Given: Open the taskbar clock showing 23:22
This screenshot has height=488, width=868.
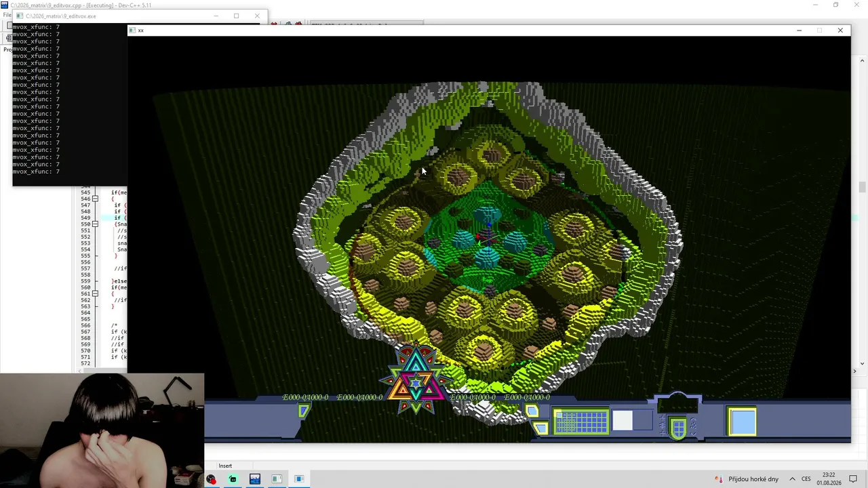Looking at the screenshot, I should click(x=829, y=479).
